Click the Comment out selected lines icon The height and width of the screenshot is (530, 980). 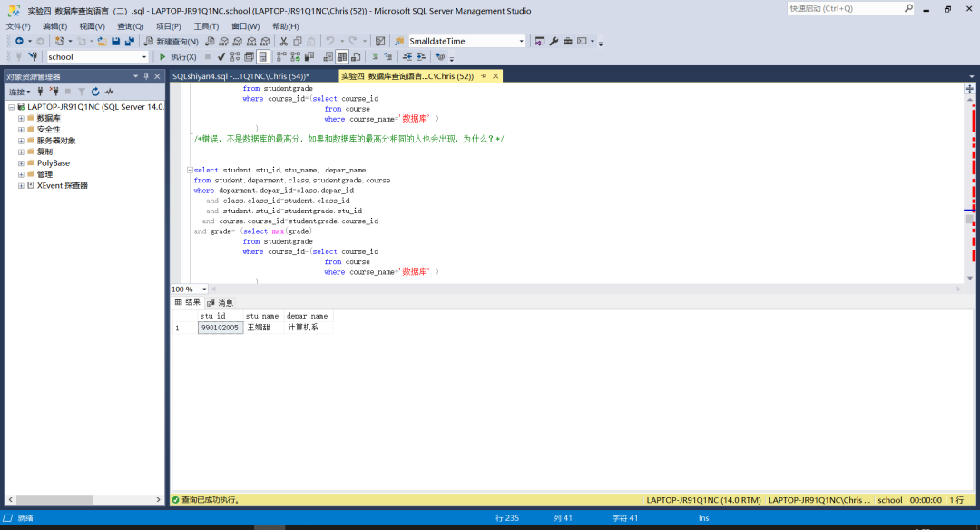375,57
